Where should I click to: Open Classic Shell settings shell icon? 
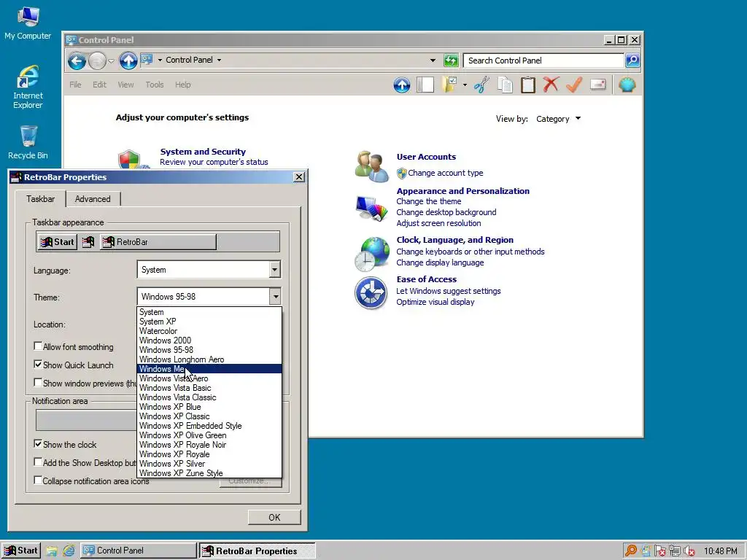627,85
